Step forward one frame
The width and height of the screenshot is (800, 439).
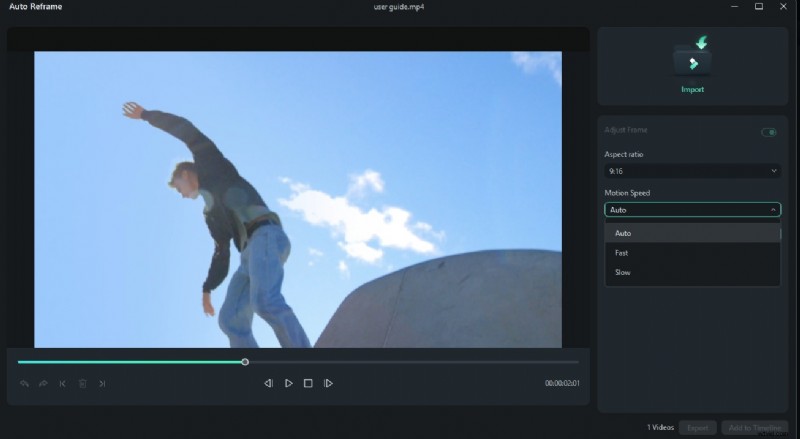coord(328,383)
